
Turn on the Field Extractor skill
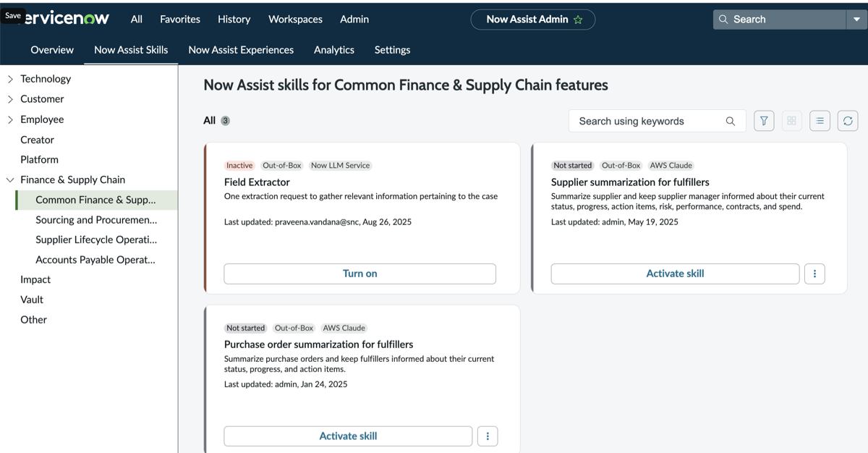click(360, 274)
